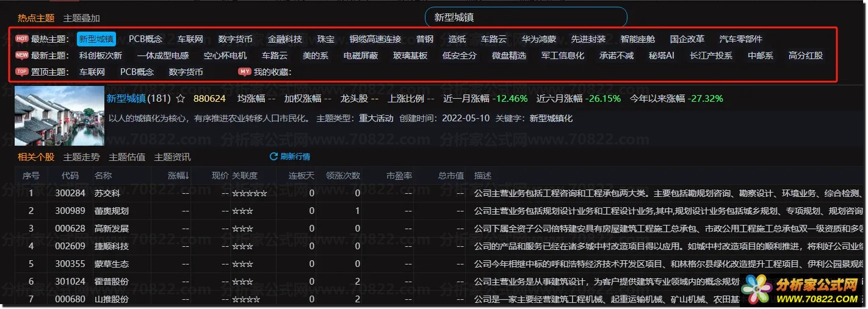This screenshot has height=309, width=868.
Task: Select the 军工信息化 theme
Action: pos(563,55)
